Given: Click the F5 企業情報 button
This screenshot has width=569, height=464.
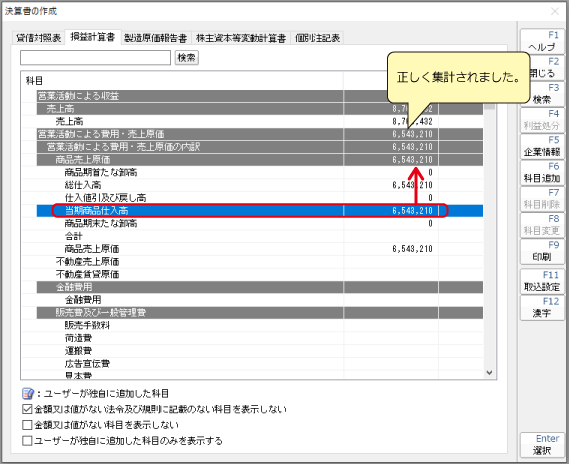Looking at the screenshot, I should (x=542, y=146).
